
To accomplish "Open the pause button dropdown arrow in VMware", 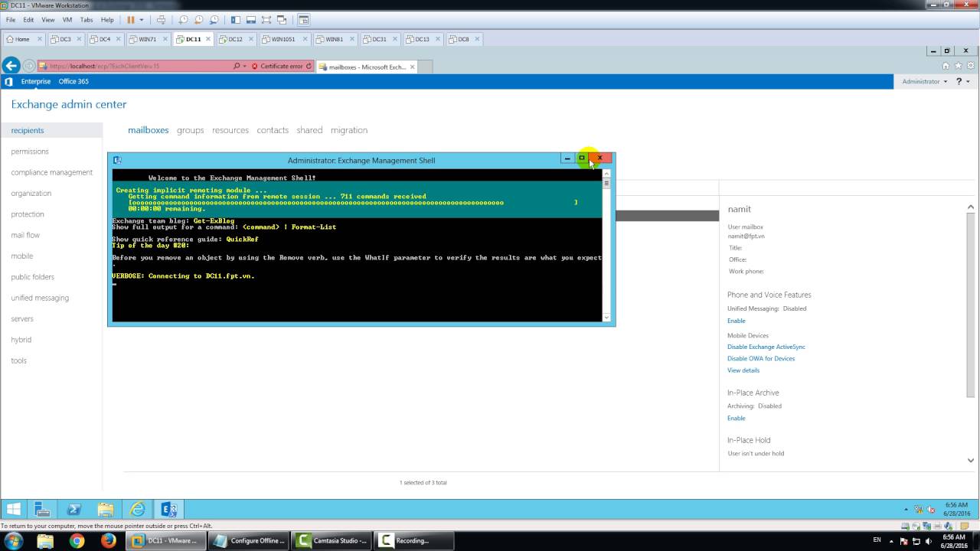I will point(142,20).
